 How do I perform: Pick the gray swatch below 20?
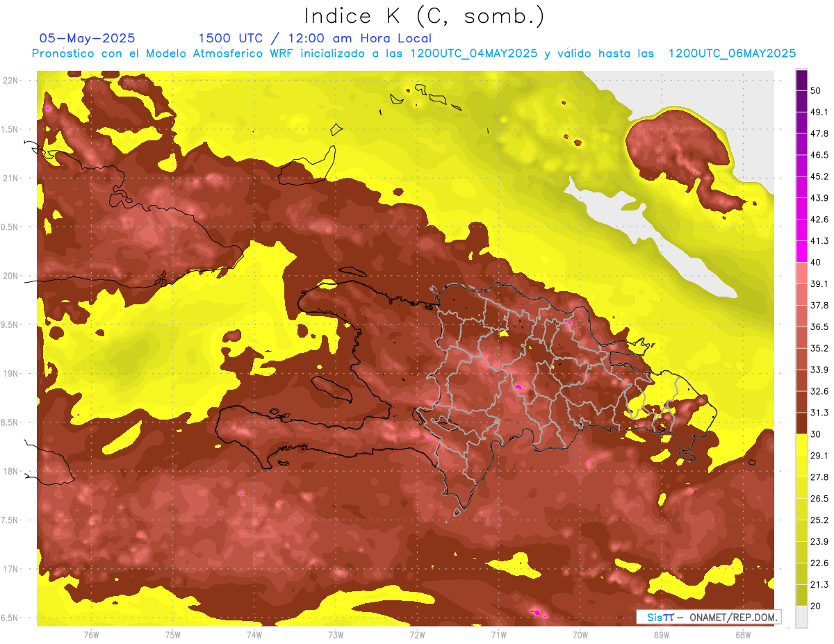[x=801, y=616]
